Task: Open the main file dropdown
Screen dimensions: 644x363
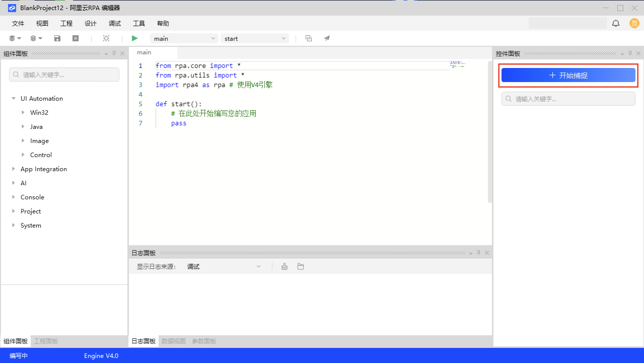Action: pyautogui.click(x=184, y=39)
